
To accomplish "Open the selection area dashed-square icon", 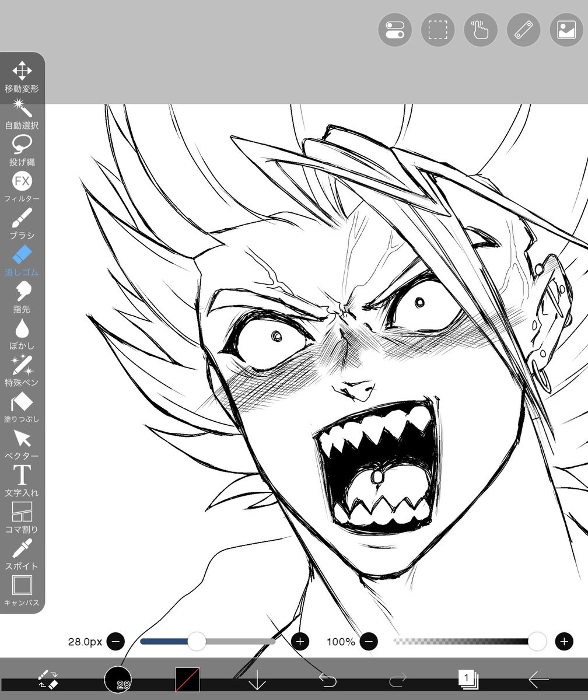I will pyautogui.click(x=438, y=30).
